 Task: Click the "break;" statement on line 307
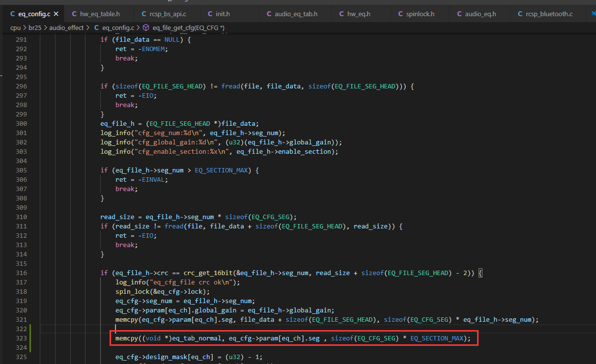pyautogui.click(x=127, y=189)
